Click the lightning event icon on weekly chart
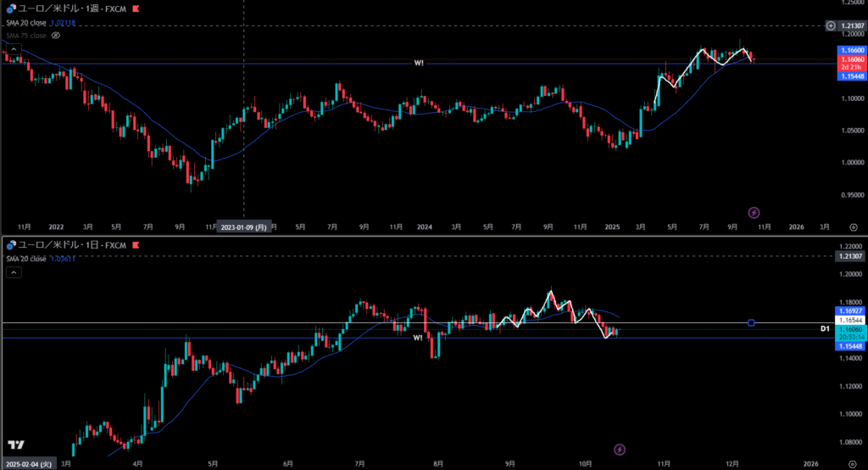Screen dimensions: 868x470 [754, 211]
